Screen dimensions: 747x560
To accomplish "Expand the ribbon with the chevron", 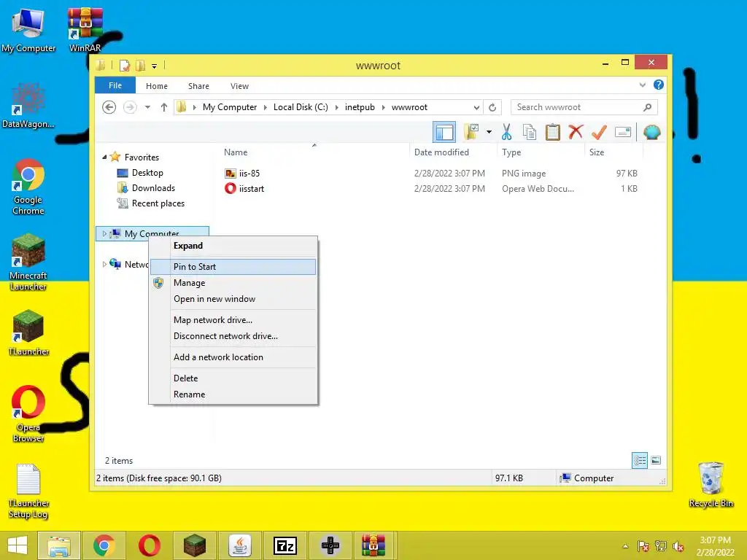I will point(642,85).
